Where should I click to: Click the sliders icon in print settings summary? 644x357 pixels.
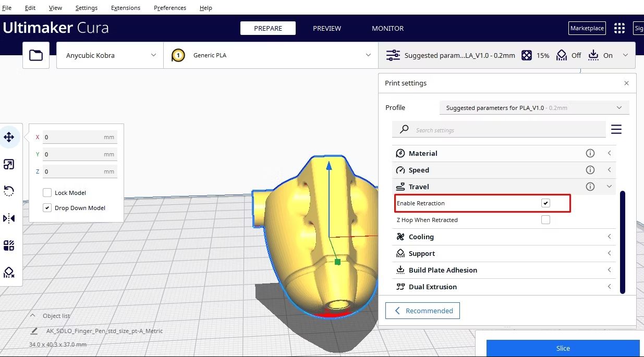coord(393,55)
